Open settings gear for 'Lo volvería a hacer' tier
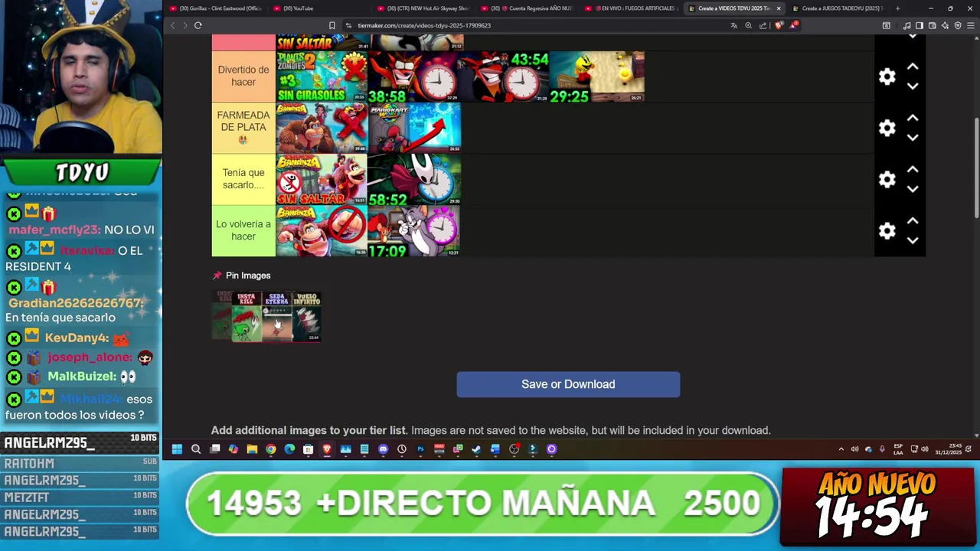This screenshot has width=980, height=551. click(x=887, y=230)
